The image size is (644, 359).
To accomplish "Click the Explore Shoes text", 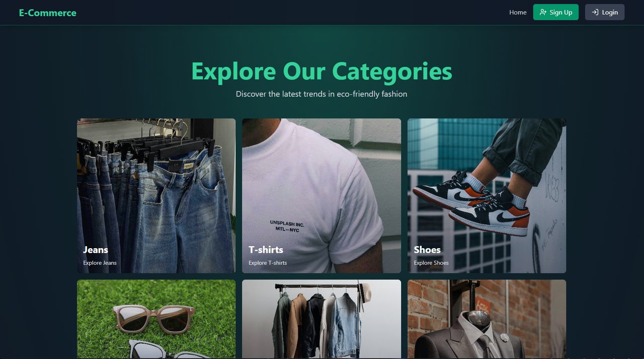I will coord(431,263).
